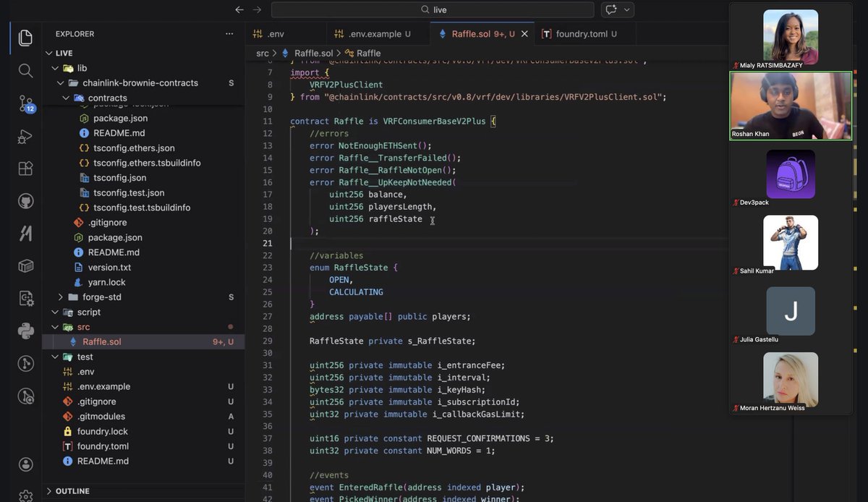The width and height of the screenshot is (868, 502).
Task: Open the Explorer view in activity bar
Action: click(x=25, y=38)
